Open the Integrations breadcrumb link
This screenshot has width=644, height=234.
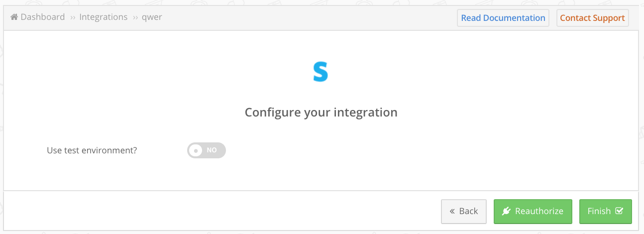coord(104,17)
